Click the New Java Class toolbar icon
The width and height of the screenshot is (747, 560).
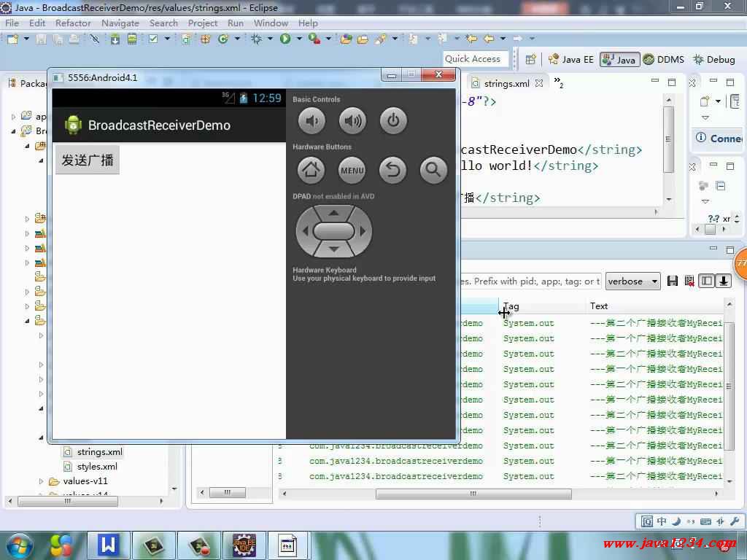223,39
